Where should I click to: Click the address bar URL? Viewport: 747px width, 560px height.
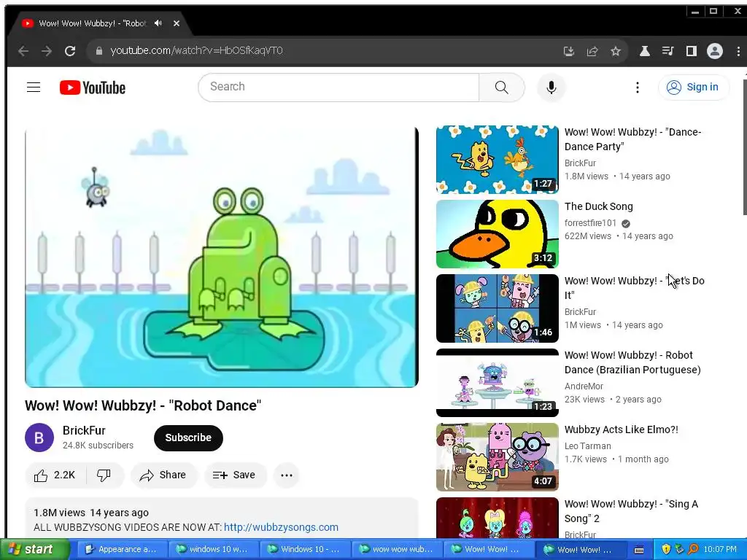pos(196,50)
